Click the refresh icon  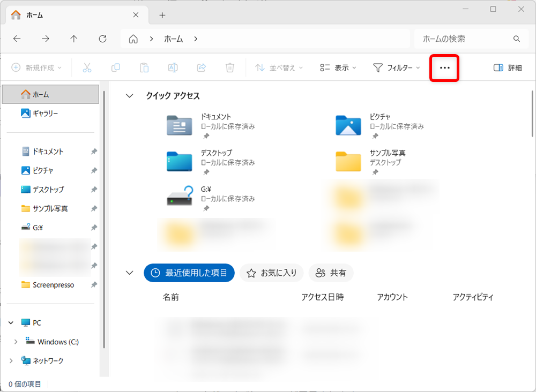click(x=102, y=38)
